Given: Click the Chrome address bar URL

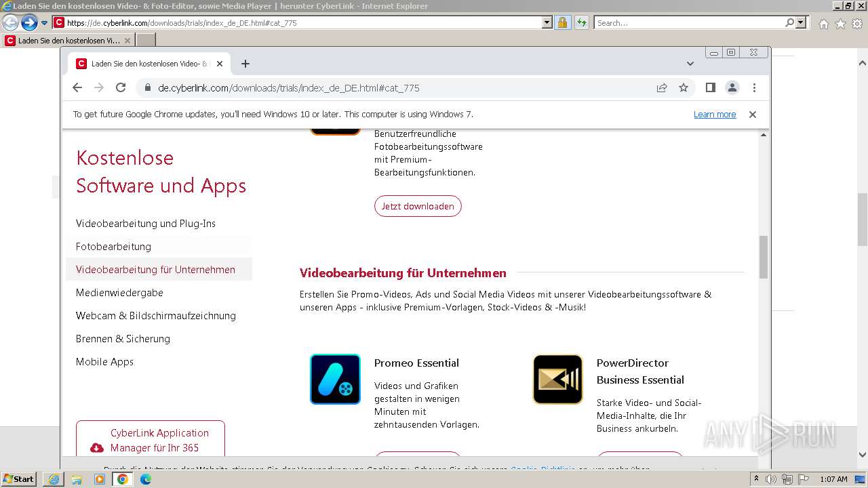Looking at the screenshot, I should coord(289,88).
